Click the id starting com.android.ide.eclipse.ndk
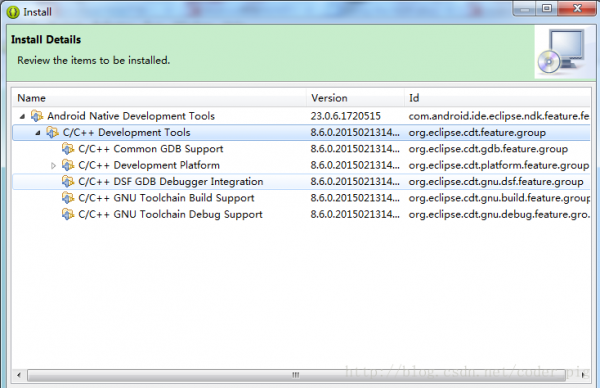Screen dimensions: 600x388 click(499, 116)
